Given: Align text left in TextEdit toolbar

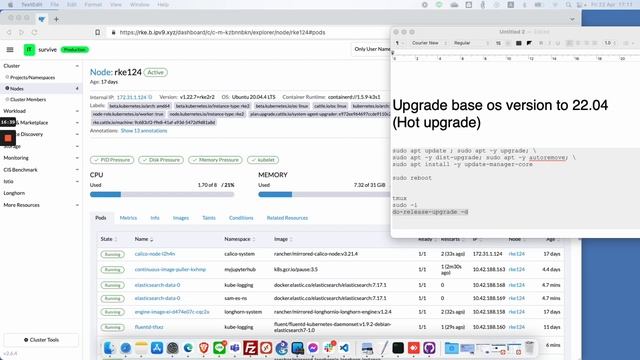Looking at the screenshot, I should [570, 43].
